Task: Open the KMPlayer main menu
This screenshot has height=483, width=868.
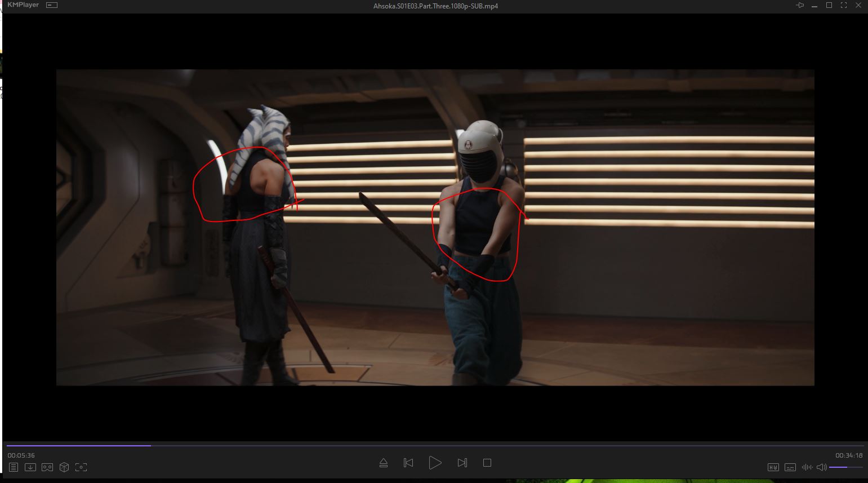Action: click(x=23, y=5)
